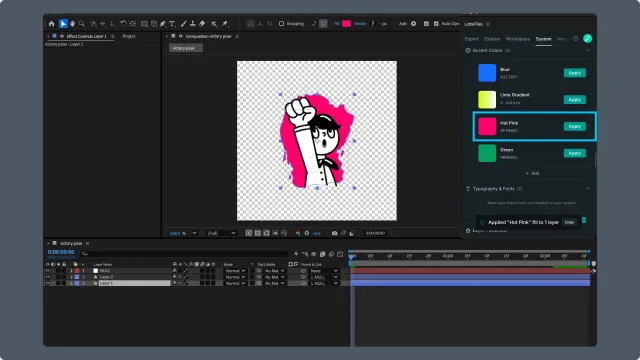Viewport: 640px width, 360px height.
Task: Open the color channel RGB icon in viewer
Action: (x=298, y=233)
